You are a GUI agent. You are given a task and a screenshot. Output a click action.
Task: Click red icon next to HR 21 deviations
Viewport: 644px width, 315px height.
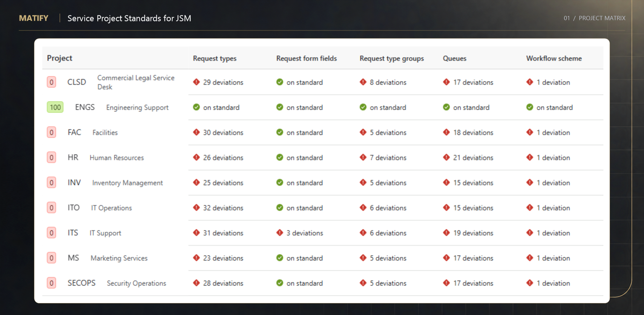click(446, 157)
